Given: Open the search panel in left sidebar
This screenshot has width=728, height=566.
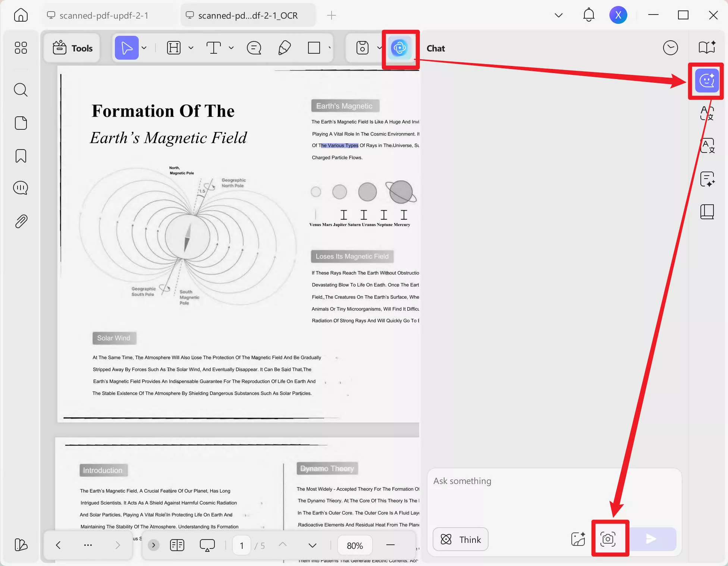Looking at the screenshot, I should point(21,89).
